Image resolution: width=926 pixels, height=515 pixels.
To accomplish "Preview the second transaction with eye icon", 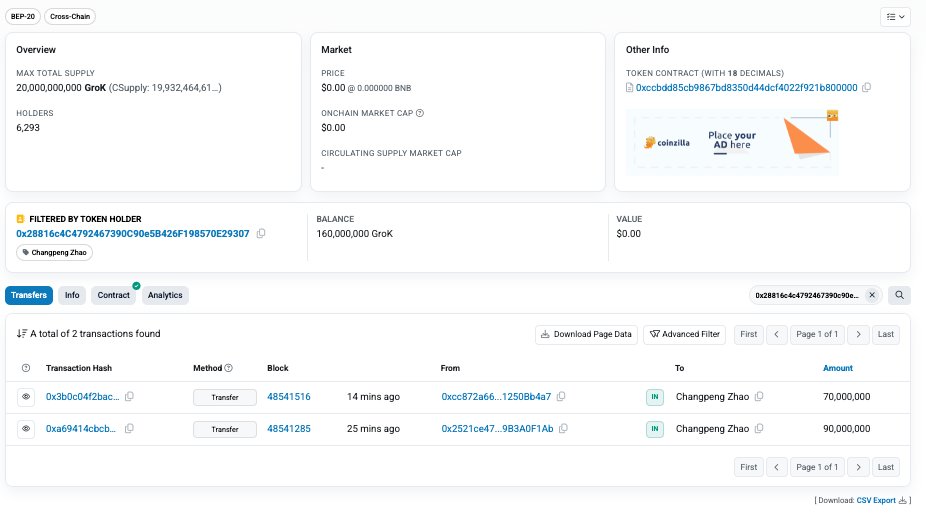I will 26,429.
